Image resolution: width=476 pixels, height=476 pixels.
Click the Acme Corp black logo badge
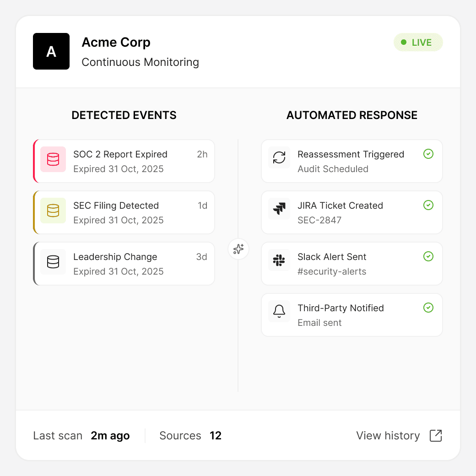(x=51, y=51)
